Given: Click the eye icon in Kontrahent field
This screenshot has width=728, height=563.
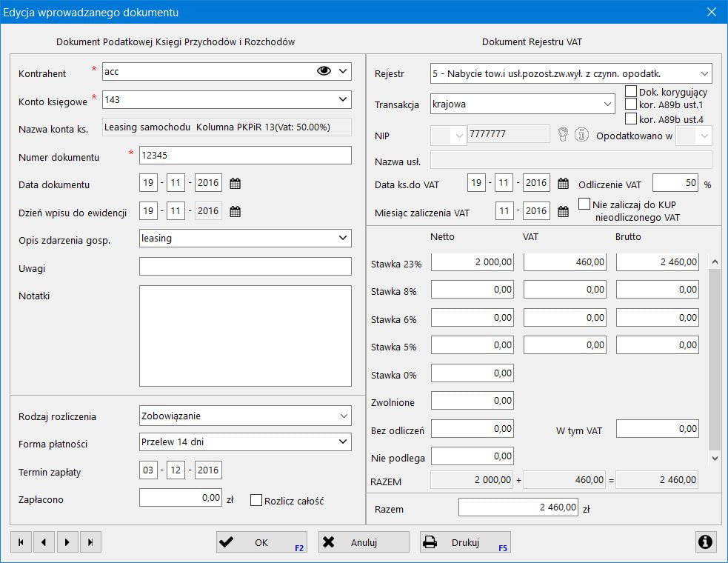Looking at the screenshot, I should pyautogui.click(x=324, y=71).
